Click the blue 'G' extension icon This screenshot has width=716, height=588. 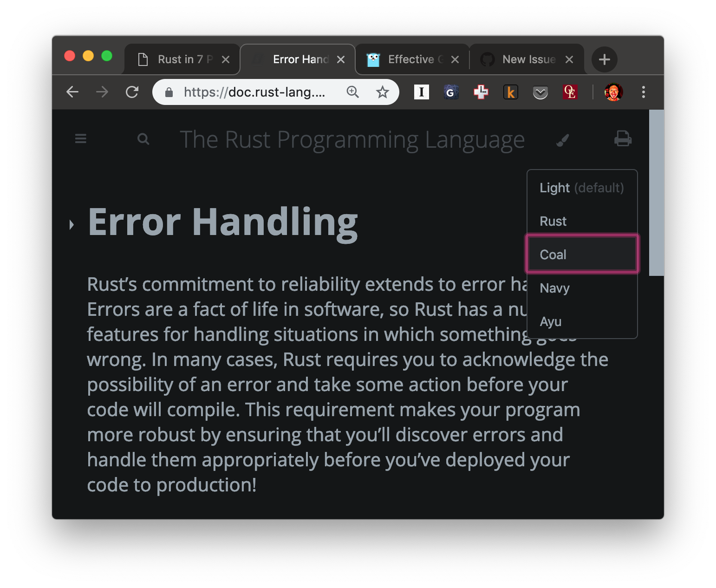450,92
